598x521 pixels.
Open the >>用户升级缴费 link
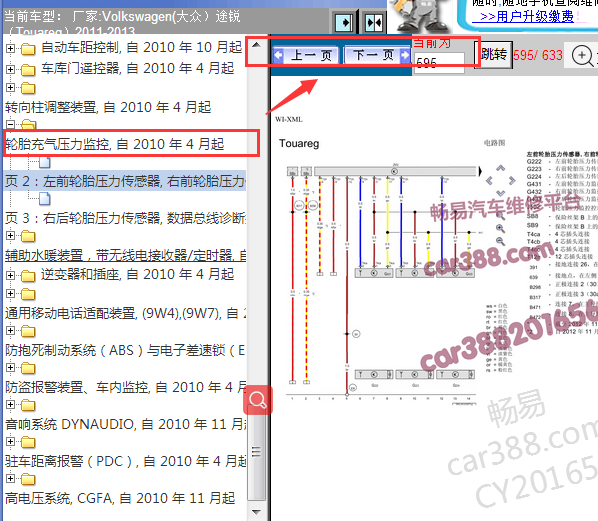tap(527, 16)
